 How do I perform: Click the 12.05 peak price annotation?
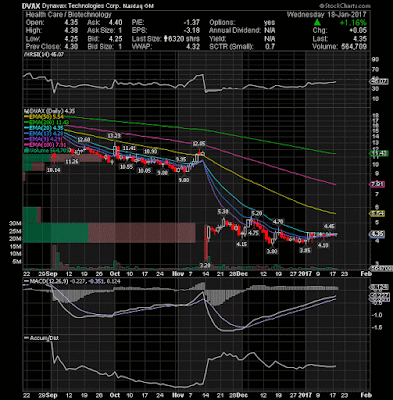tap(199, 144)
